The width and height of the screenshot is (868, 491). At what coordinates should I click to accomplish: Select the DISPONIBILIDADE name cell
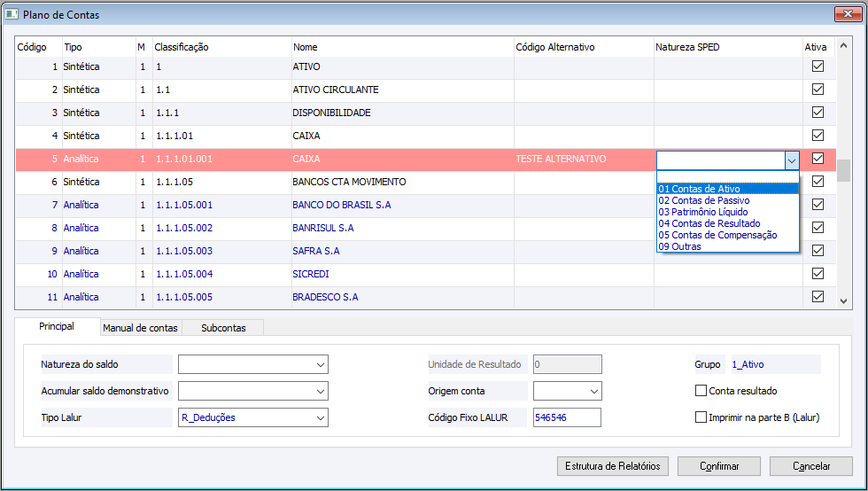(402, 113)
